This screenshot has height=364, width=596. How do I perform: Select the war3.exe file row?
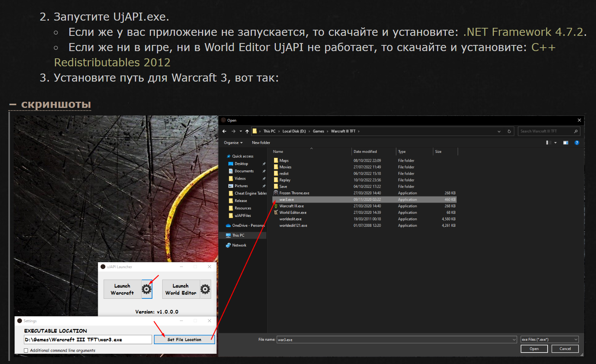tap(364, 199)
